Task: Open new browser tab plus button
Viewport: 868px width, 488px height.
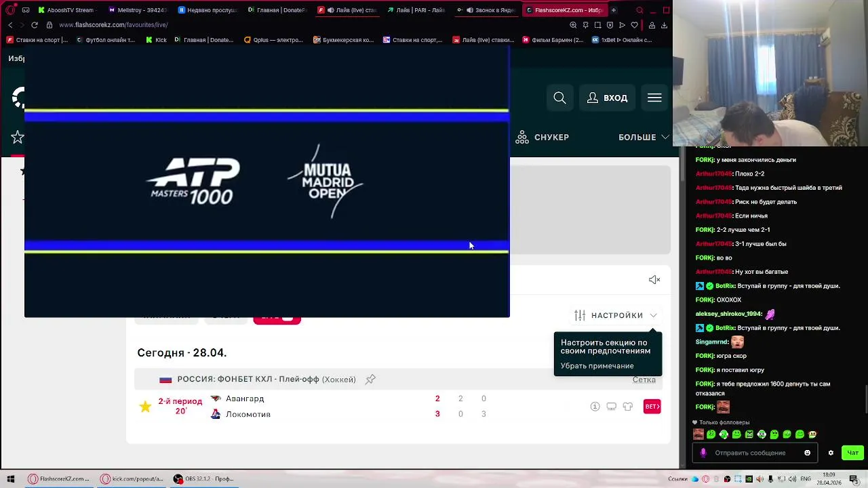Action: (614, 10)
